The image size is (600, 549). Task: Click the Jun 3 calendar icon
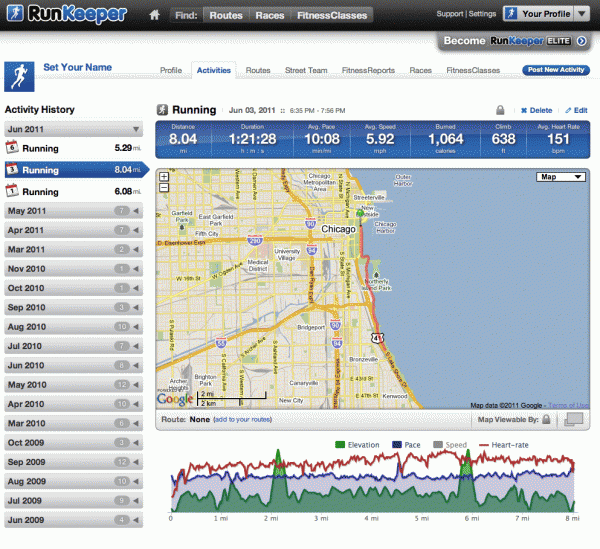12,169
